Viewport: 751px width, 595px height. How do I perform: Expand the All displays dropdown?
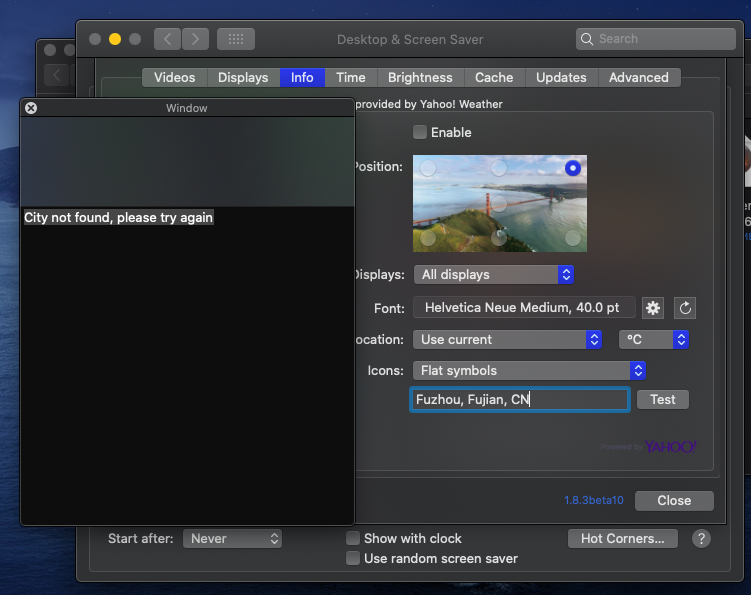coord(494,275)
